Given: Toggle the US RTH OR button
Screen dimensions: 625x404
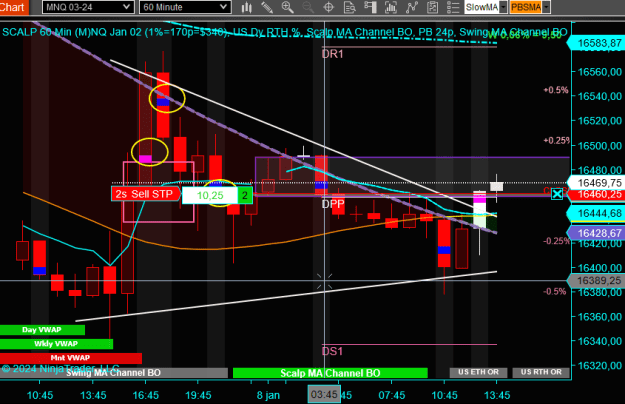Looking at the screenshot, I should click(x=541, y=372).
